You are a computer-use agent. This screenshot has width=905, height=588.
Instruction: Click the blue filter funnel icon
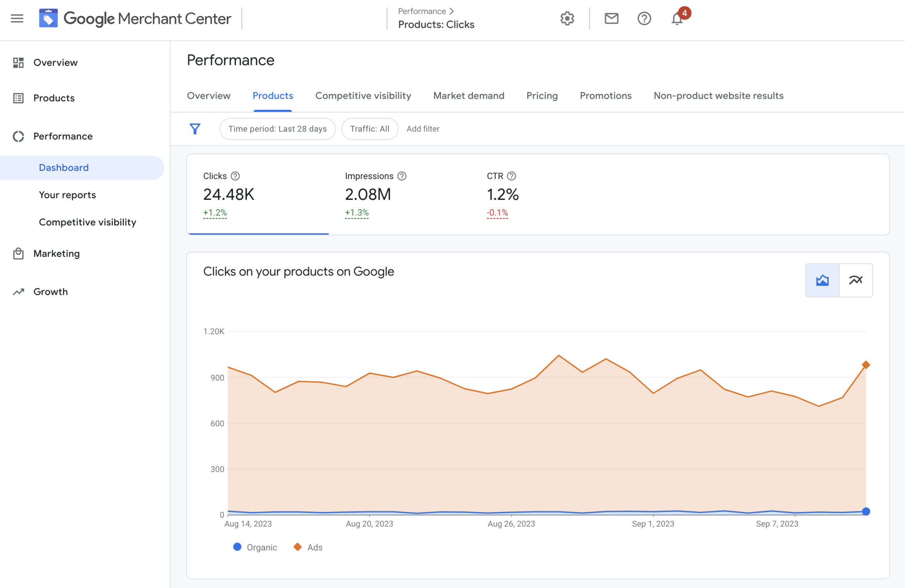tap(195, 129)
